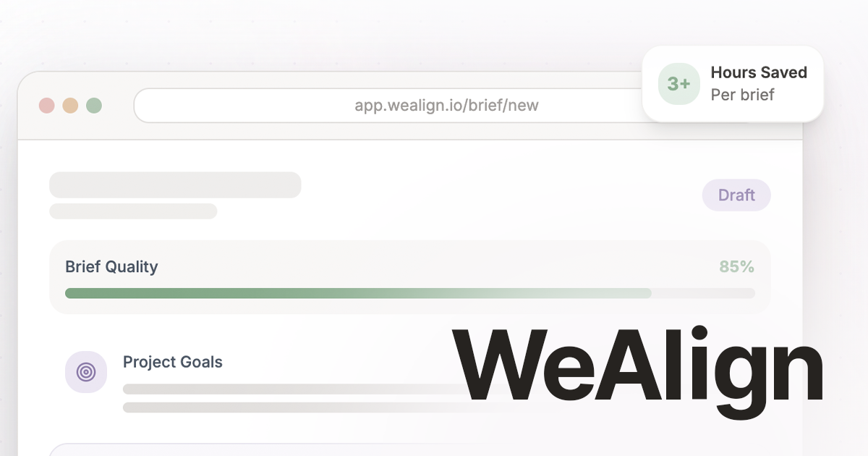
Task: Click the green window dot
Action: point(94,106)
